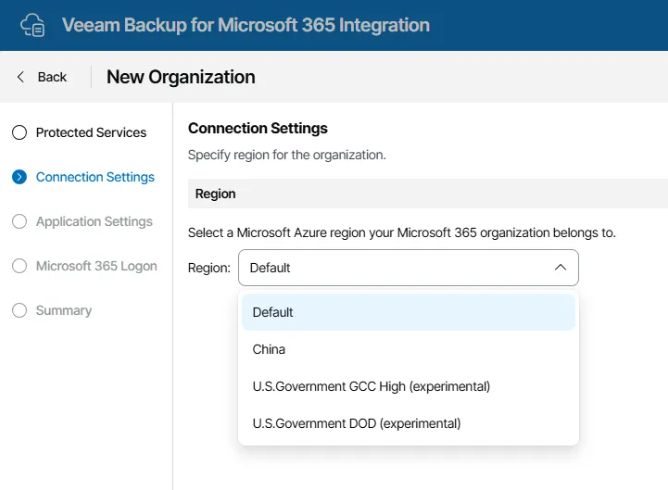Jump to the Application Settings step label
This screenshot has height=490, width=668.
[94, 222]
